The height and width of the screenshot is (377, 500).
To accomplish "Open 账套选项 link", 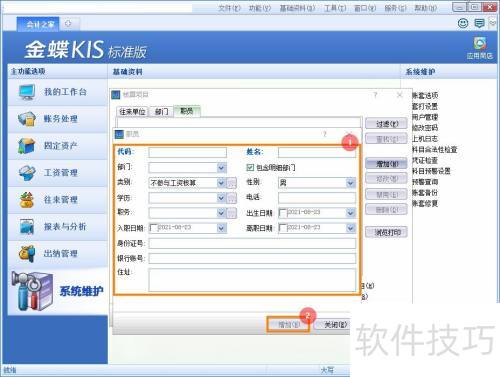I will [x=425, y=96].
